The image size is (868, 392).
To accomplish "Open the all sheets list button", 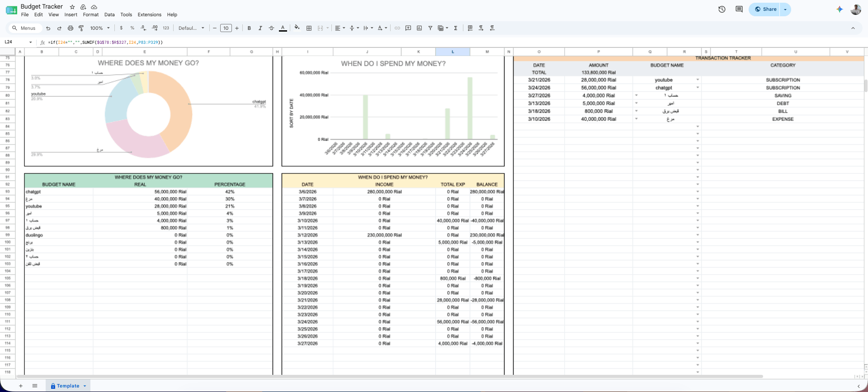I will (x=35, y=386).
